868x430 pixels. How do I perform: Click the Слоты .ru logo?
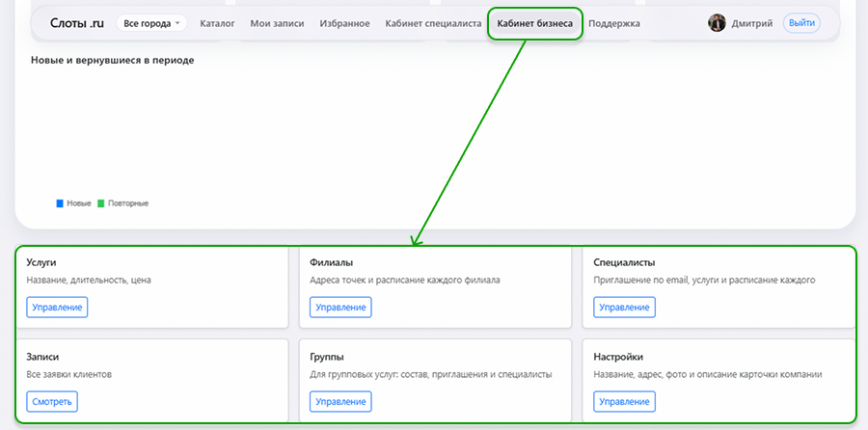pyautogui.click(x=77, y=23)
